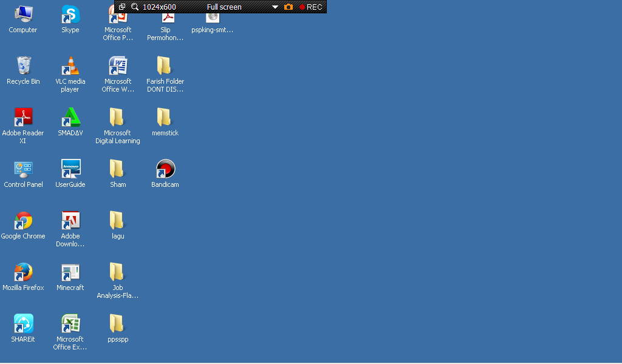Open the Bandicam bar dropdown arrow
The height and width of the screenshot is (364, 622).
pos(275,7)
